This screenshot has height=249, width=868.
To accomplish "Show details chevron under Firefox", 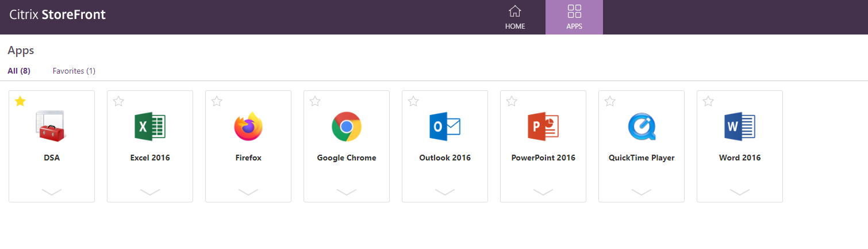I will [248, 192].
